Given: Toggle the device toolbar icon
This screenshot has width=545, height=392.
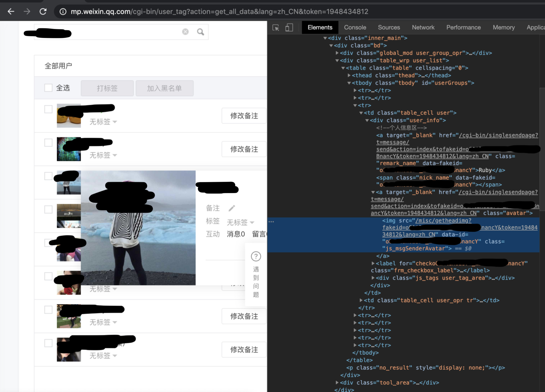Looking at the screenshot, I should [x=289, y=27].
